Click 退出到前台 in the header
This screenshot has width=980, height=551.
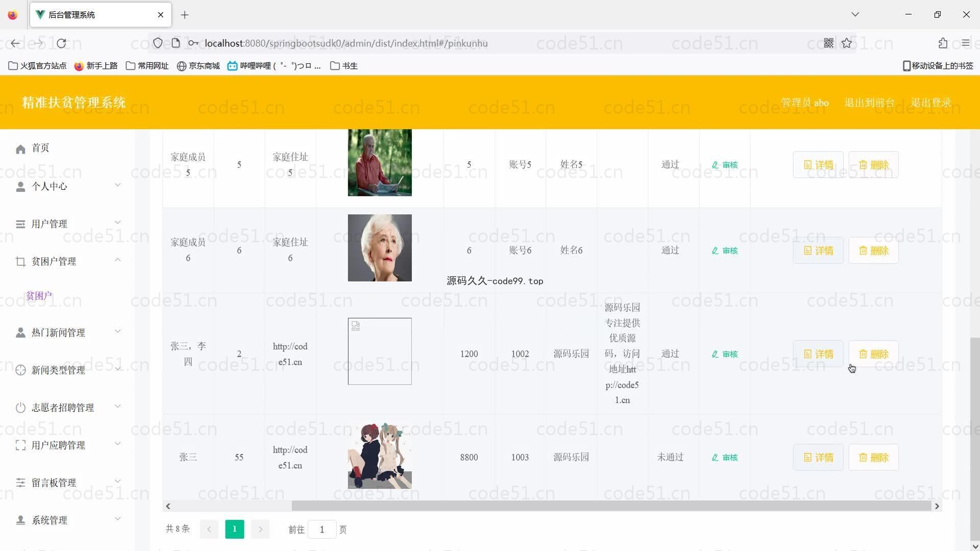point(870,103)
